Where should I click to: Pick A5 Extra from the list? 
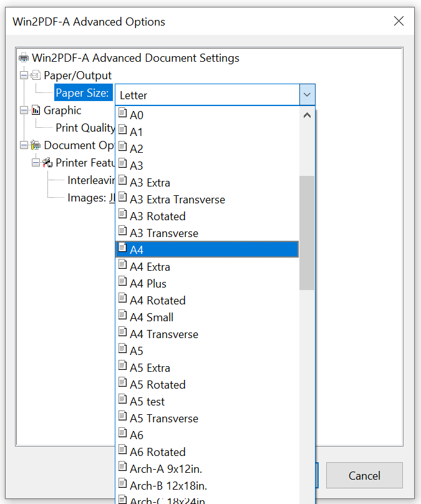pyautogui.click(x=207, y=367)
